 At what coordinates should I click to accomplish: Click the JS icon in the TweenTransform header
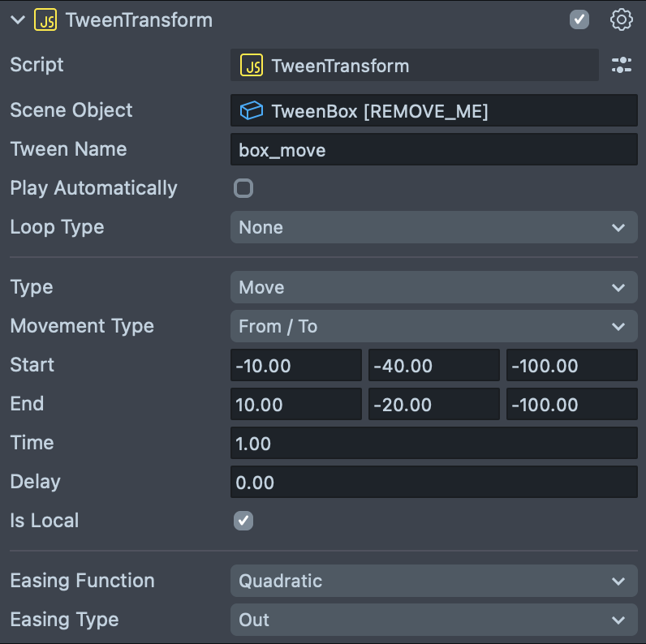point(45,20)
